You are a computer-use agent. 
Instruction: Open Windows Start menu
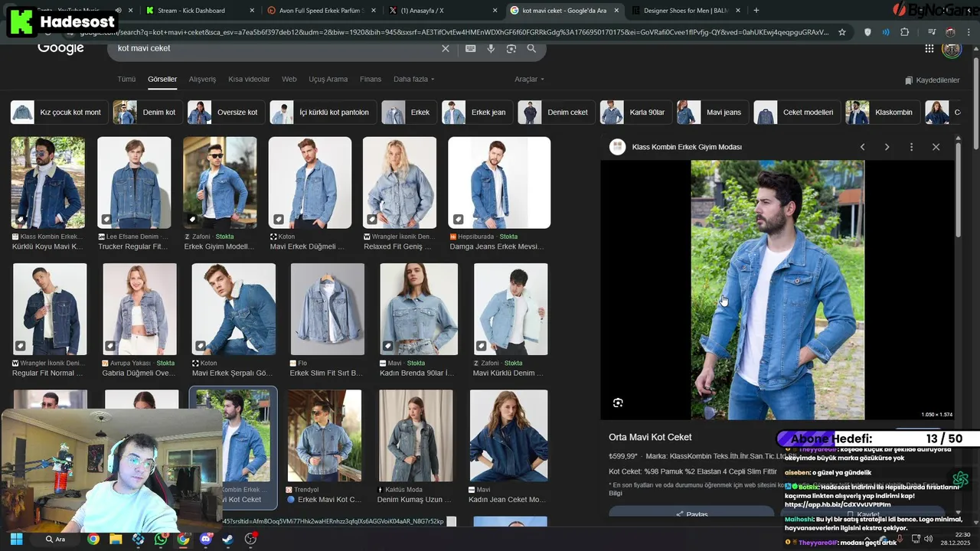(16, 539)
